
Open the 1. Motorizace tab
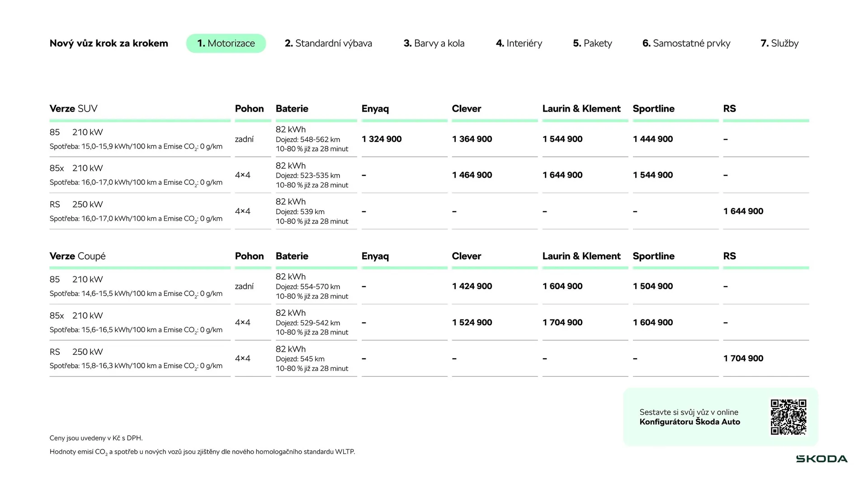click(x=226, y=43)
